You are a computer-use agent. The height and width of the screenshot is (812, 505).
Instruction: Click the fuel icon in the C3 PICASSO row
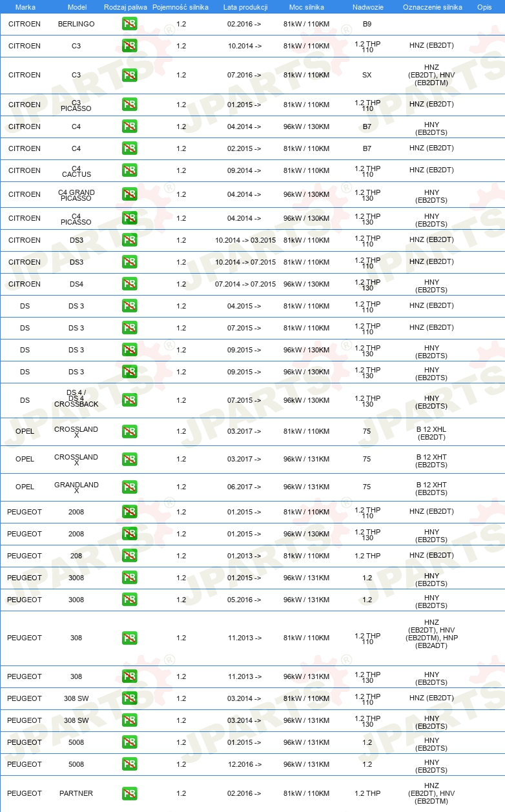[129, 105]
